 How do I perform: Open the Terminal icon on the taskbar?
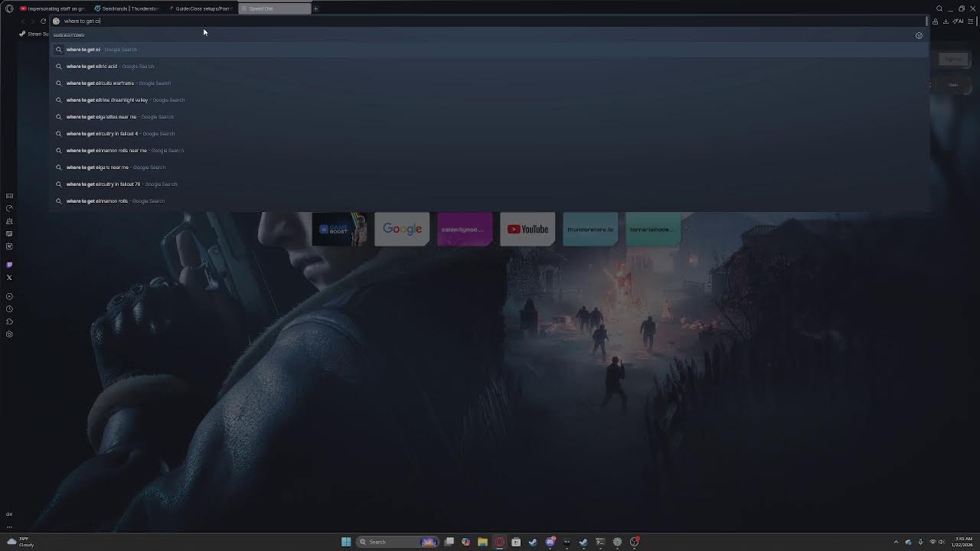tap(600, 542)
